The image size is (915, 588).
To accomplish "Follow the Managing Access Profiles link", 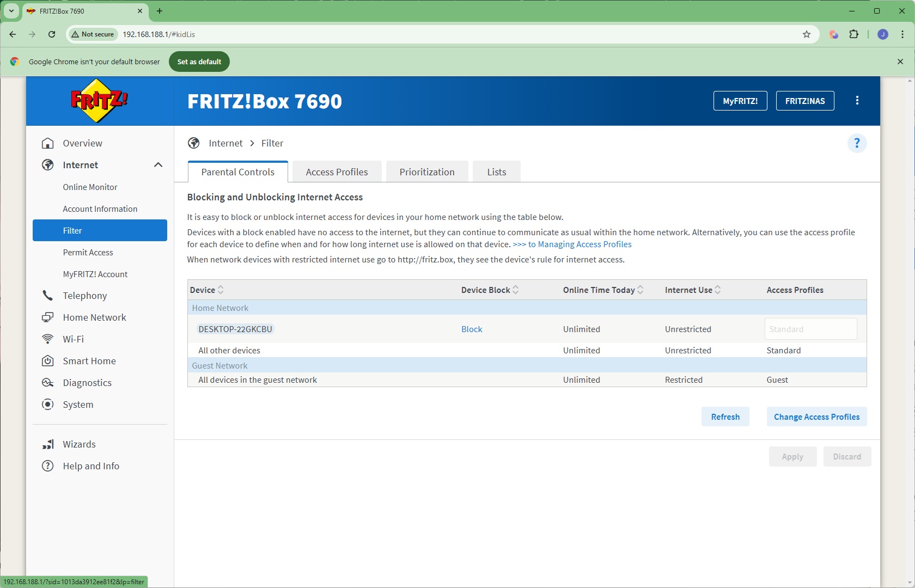I will tap(572, 244).
